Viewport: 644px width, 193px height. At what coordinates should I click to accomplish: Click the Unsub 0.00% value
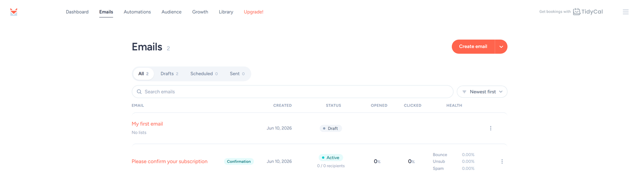point(468,162)
